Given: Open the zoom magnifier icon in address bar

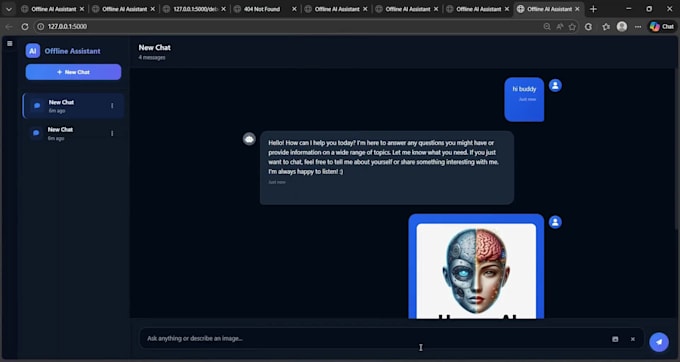Looking at the screenshot, I should [547, 27].
